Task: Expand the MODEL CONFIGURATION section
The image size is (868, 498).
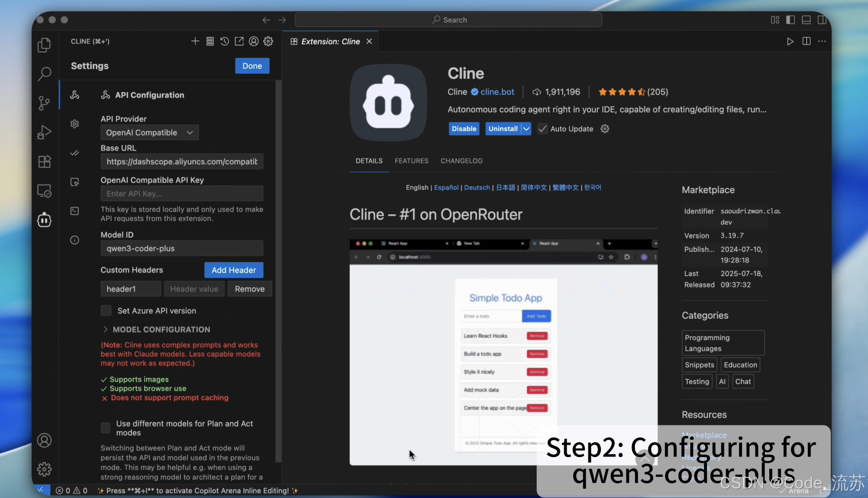Action: pos(156,329)
